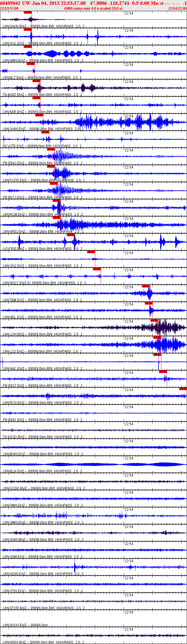Screen dimensions: 187x644
Task: Click the spike in the HDW trace
Action: (75, 567)
